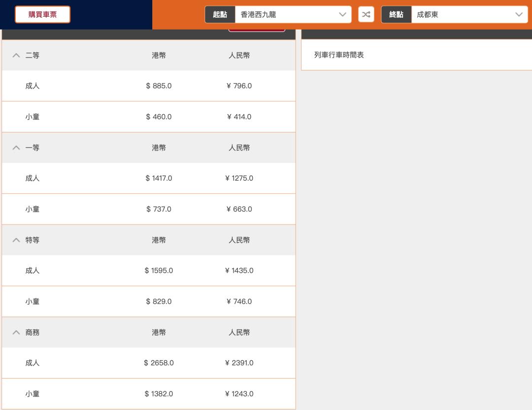Click 人民幣 column header in 商務 section
Image resolution: width=532 pixels, height=410 pixels.
click(239, 333)
